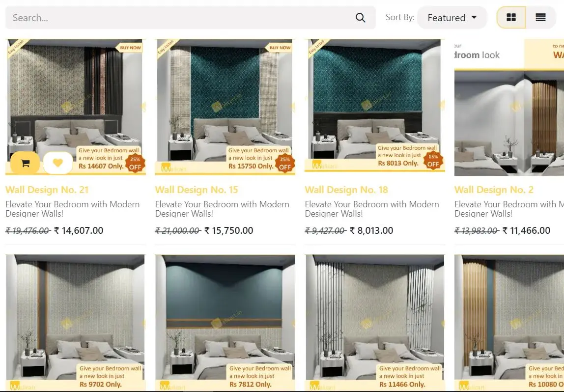Viewport: 564px width, 392px height.
Task: Open the Rs 11466 bedroom design thumbnail
Action: pyautogui.click(x=375, y=323)
